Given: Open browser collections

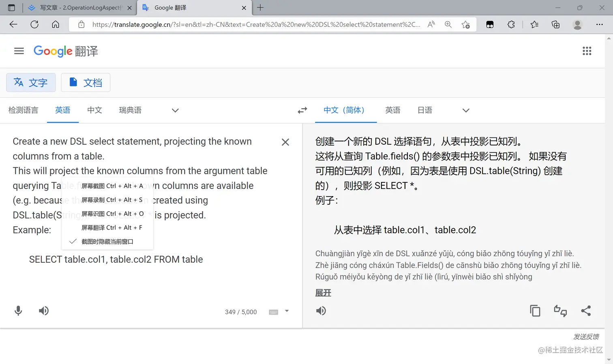Looking at the screenshot, I should tap(556, 25).
